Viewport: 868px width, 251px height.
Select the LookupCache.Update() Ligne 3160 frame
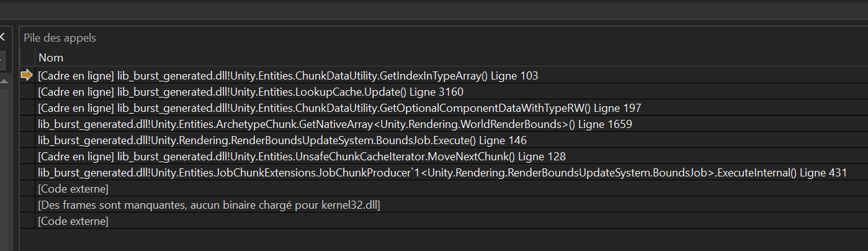250,92
